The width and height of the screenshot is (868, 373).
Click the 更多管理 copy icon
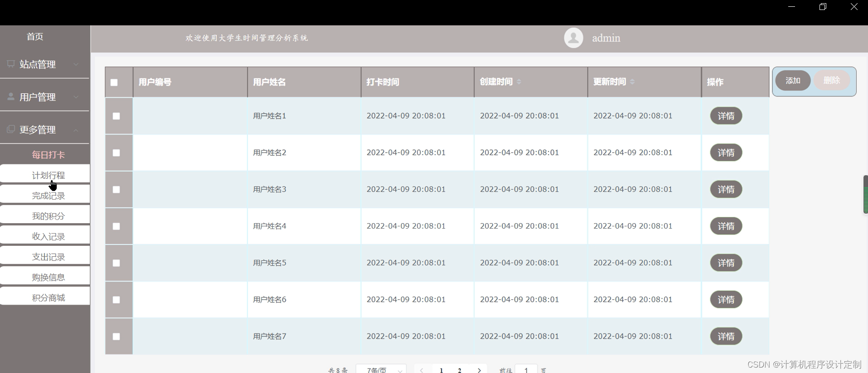click(11, 129)
